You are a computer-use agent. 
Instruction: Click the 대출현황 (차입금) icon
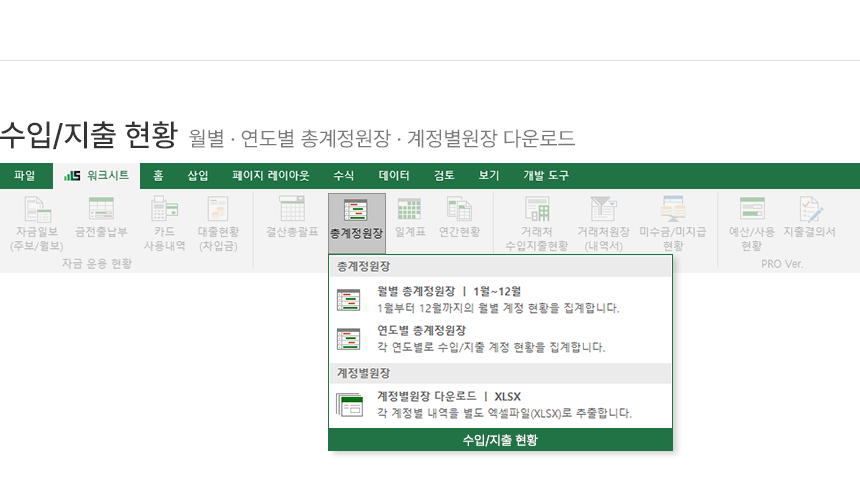click(x=219, y=221)
